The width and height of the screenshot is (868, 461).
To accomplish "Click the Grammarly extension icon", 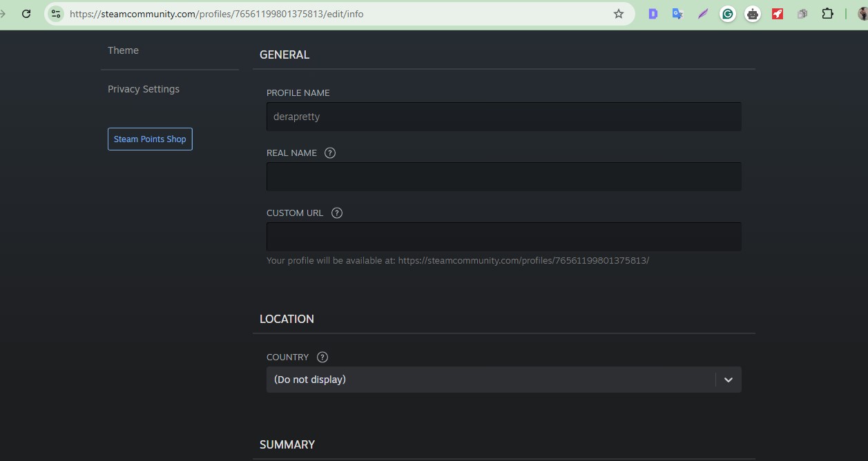I will (727, 14).
